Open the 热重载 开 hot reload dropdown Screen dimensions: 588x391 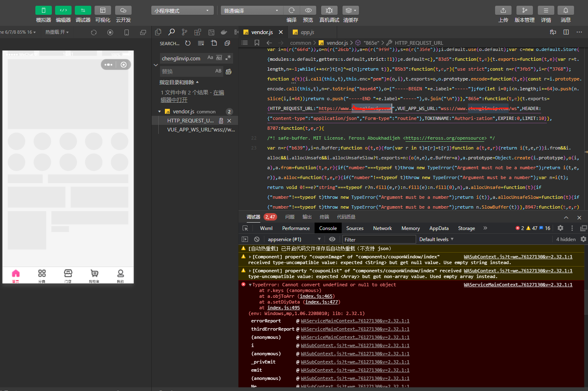pos(57,32)
